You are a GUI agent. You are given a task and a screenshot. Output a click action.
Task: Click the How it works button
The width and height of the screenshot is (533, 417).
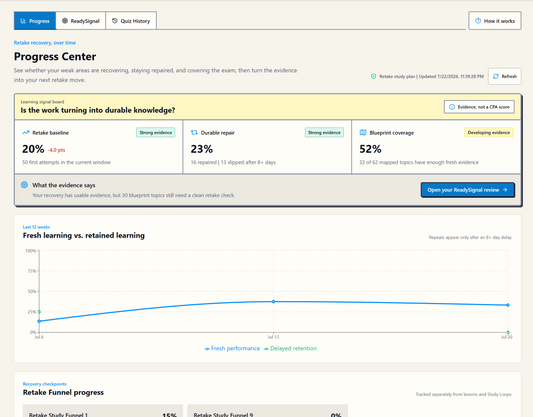[495, 21]
